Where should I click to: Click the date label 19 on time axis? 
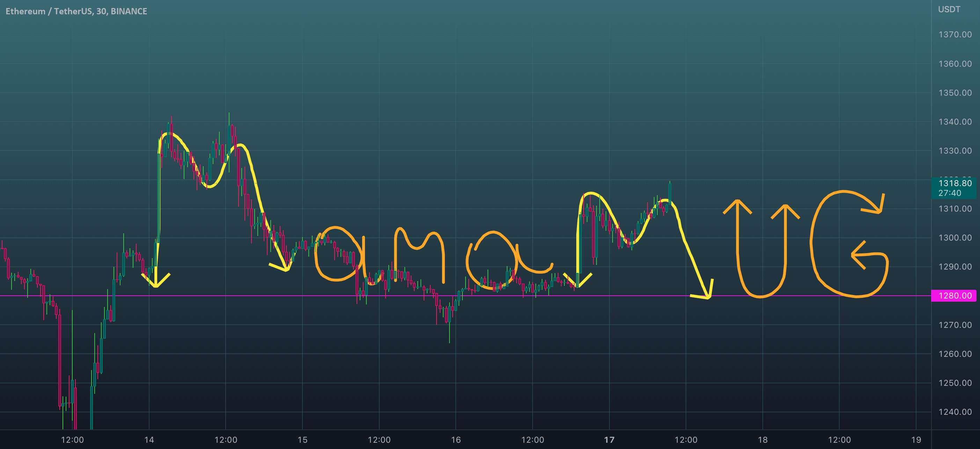[x=916, y=440]
